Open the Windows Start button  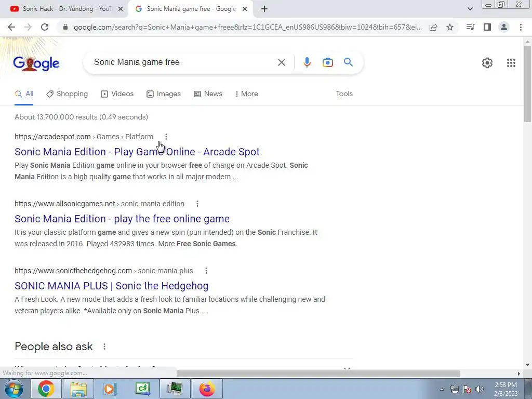(x=14, y=389)
